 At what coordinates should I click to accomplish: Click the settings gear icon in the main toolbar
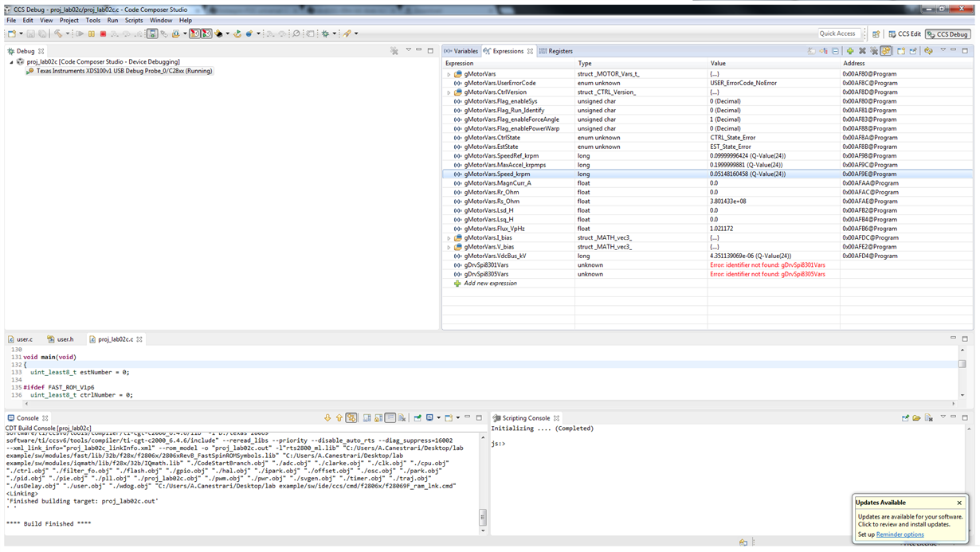325,33
